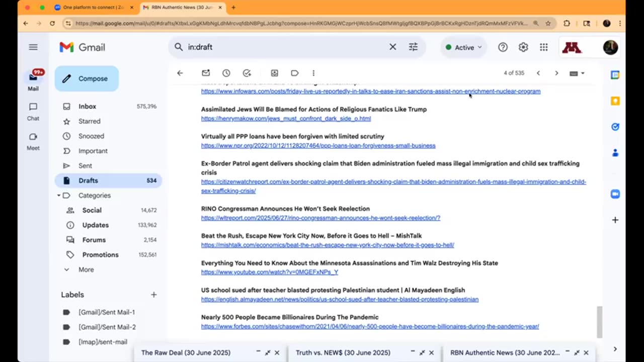Open the Sent folder
The height and width of the screenshot is (362, 644).
(x=108, y=166)
